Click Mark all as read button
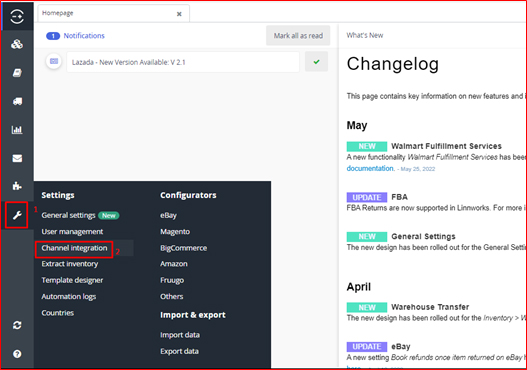The height and width of the screenshot is (370, 527). 298,36
